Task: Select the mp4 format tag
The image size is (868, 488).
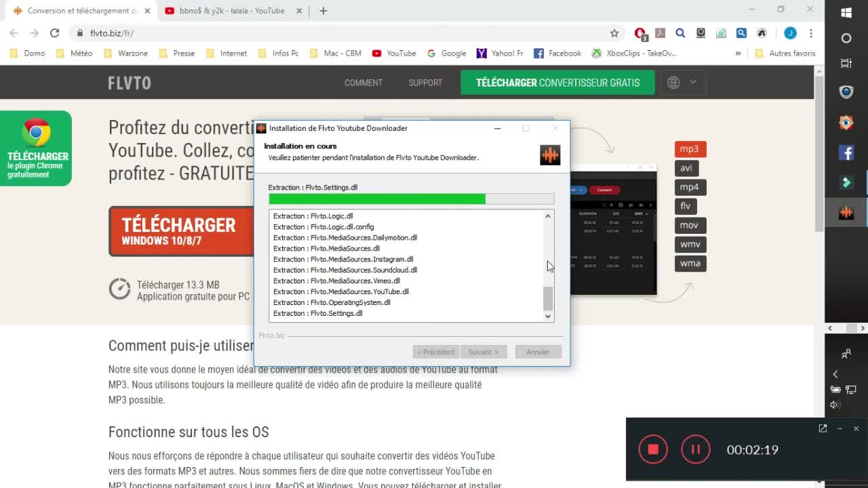Action: coord(690,187)
